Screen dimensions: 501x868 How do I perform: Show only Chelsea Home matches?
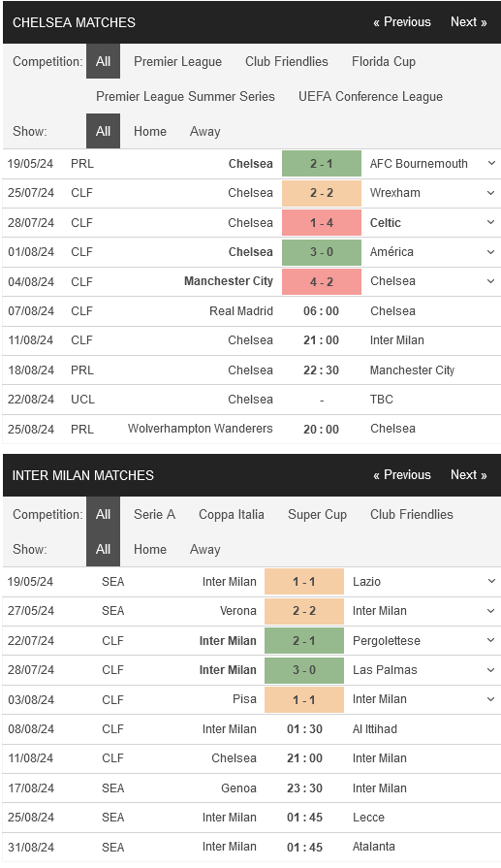150,131
